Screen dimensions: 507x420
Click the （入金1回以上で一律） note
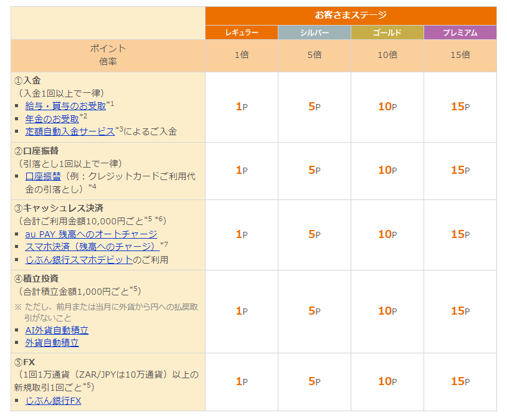coord(60,93)
